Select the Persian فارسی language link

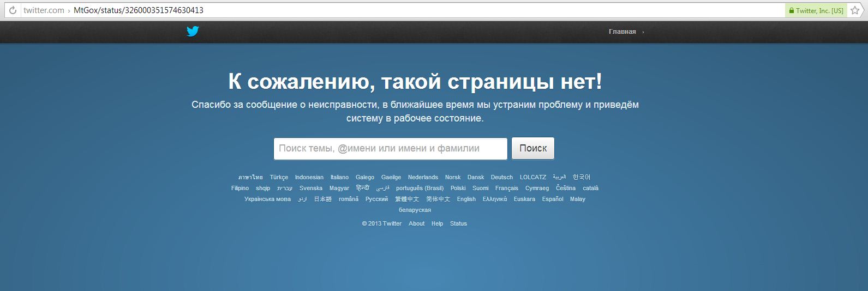pos(383,188)
